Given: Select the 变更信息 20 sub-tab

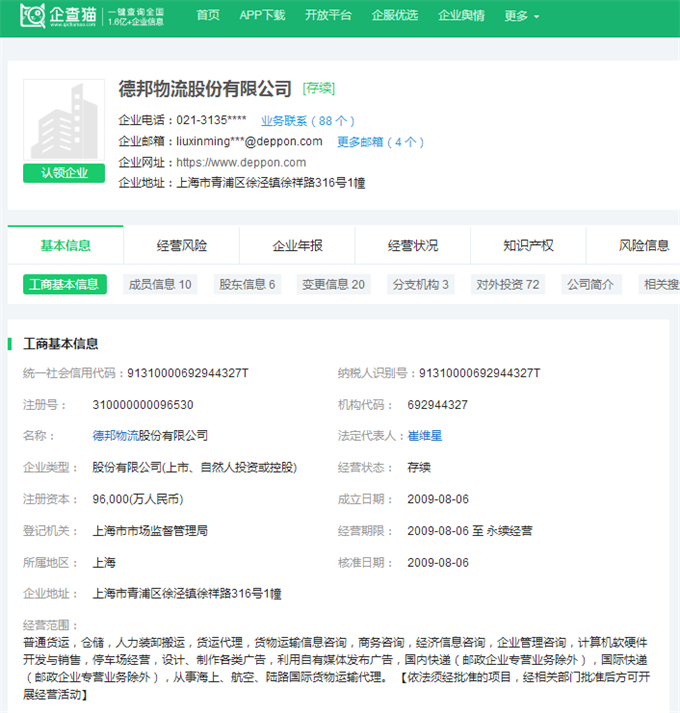Looking at the screenshot, I should coord(333,284).
